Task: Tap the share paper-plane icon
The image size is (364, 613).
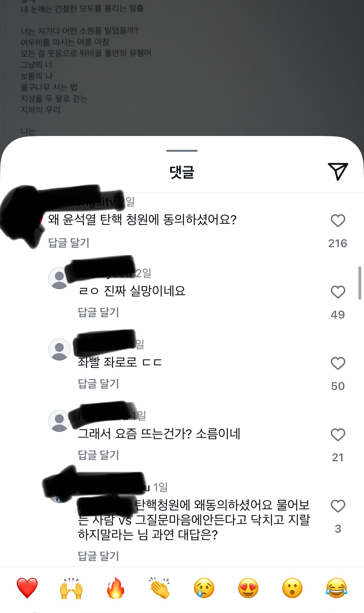Action: click(338, 171)
